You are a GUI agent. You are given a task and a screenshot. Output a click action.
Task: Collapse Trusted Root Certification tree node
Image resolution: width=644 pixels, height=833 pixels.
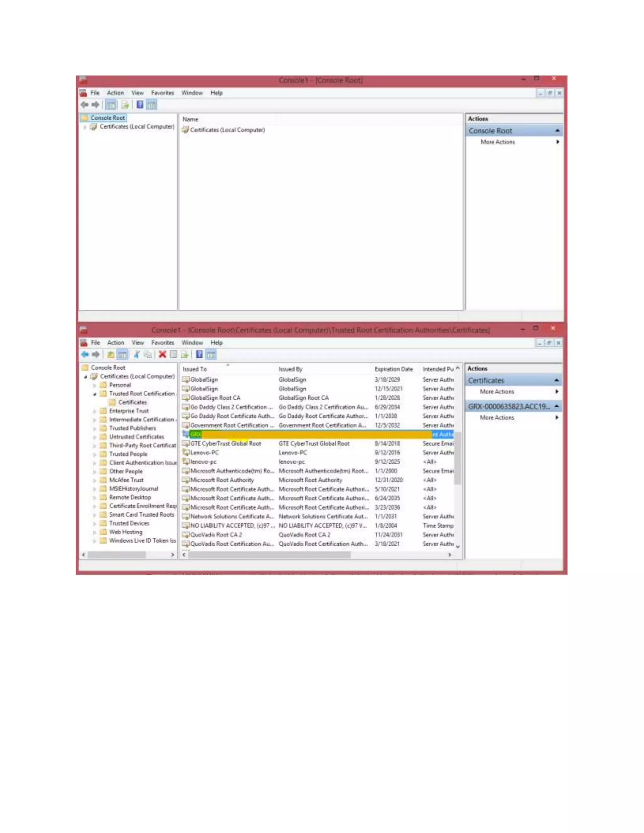pos(94,394)
